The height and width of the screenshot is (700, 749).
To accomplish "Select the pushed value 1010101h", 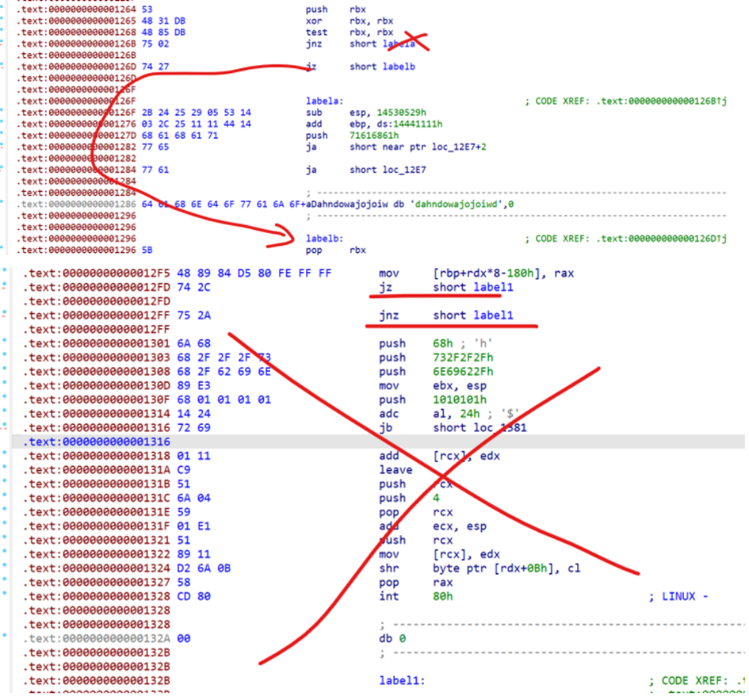I will click(460, 400).
